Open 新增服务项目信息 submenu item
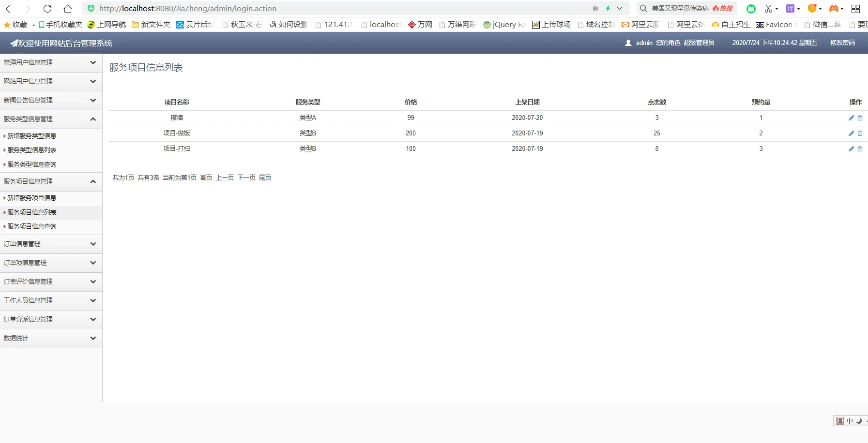The height and width of the screenshot is (443, 868). pyautogui.click(x=31, y=198)
